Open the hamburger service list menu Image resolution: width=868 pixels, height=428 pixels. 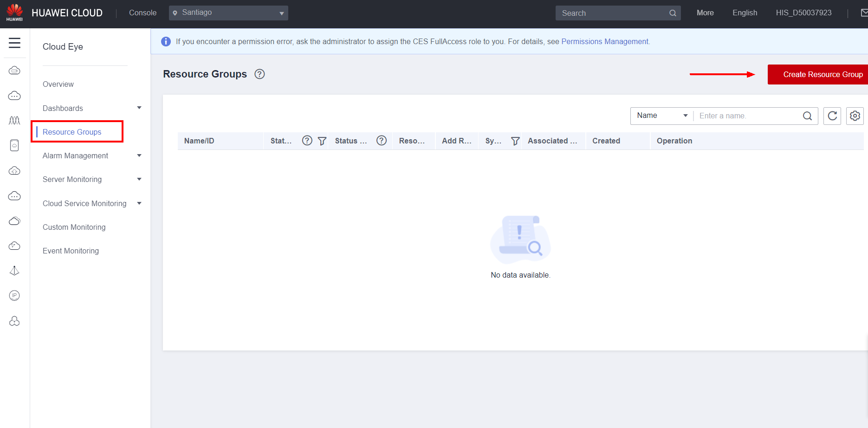(14, 43)
